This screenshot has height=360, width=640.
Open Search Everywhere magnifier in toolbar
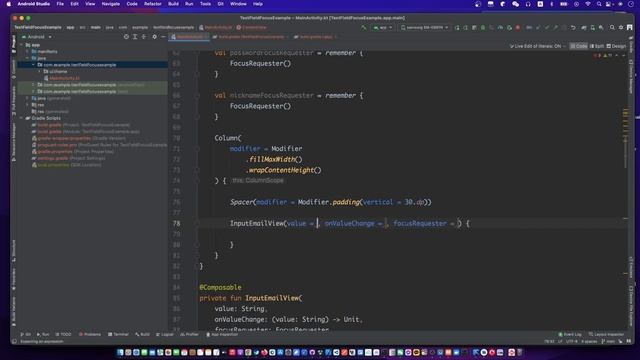[612, 27]
